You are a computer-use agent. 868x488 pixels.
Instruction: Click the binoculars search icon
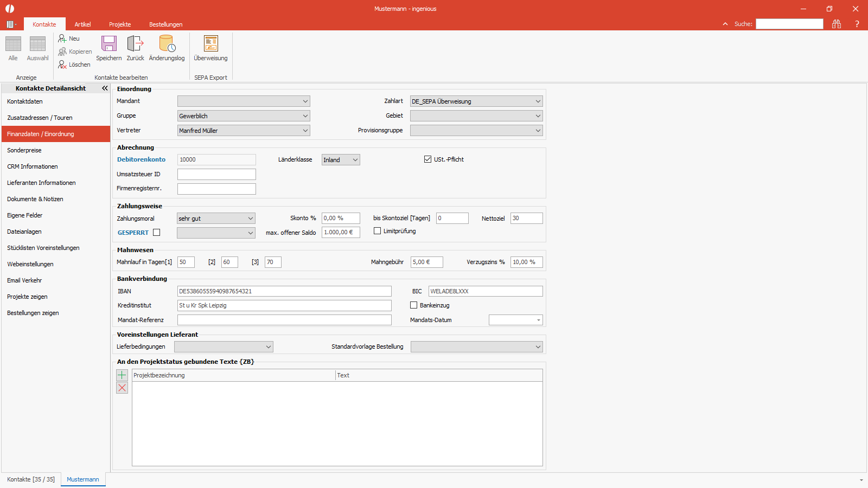[837, 24]
